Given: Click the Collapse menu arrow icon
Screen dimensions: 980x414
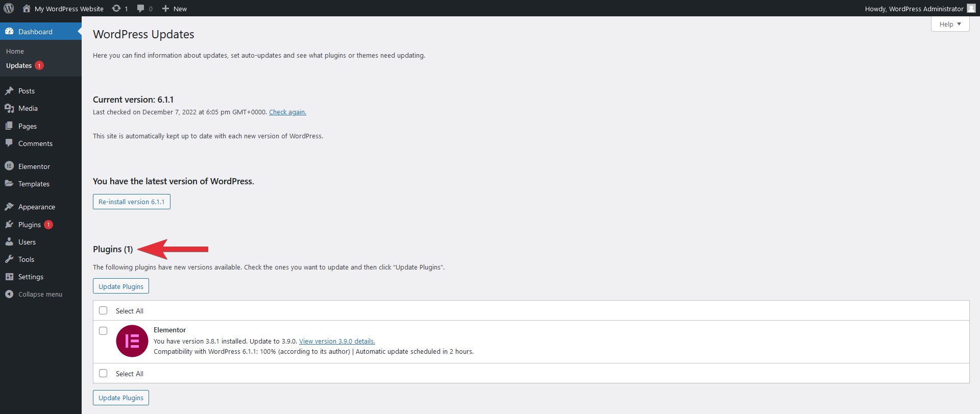Looking at the screenshot, I should click(x=9, y=294).
